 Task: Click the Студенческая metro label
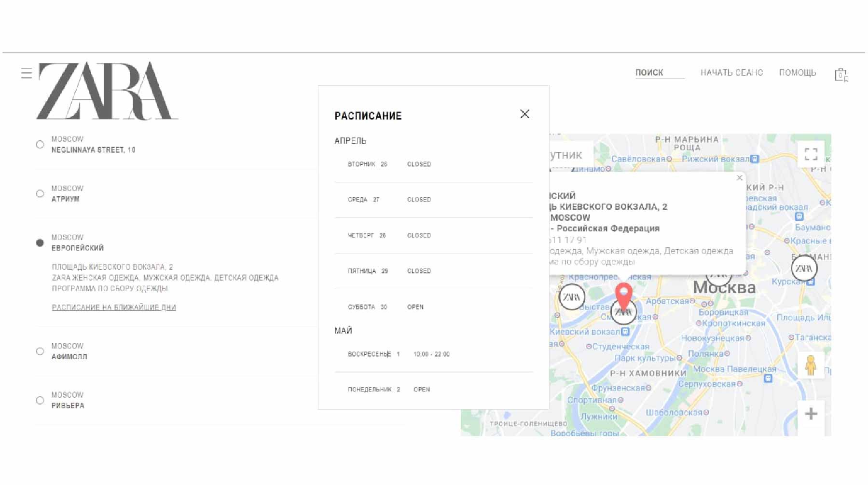[621, 347]
